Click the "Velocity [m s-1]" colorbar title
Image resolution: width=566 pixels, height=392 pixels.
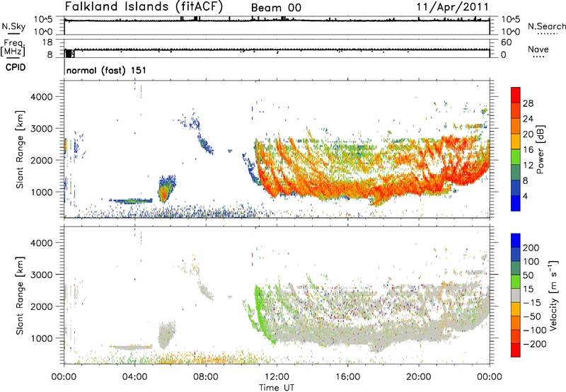[x=553, y=295]
